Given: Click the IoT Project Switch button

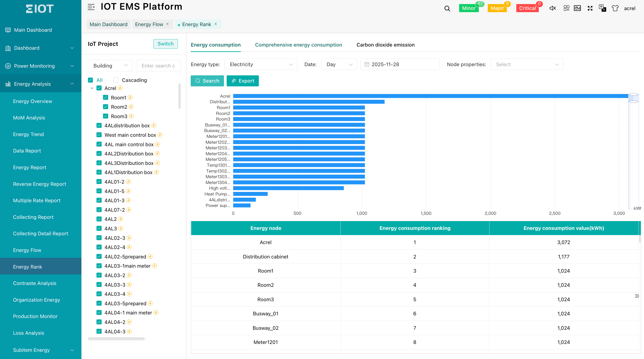Looking at the screenshot, I should [x=165, y=44].
